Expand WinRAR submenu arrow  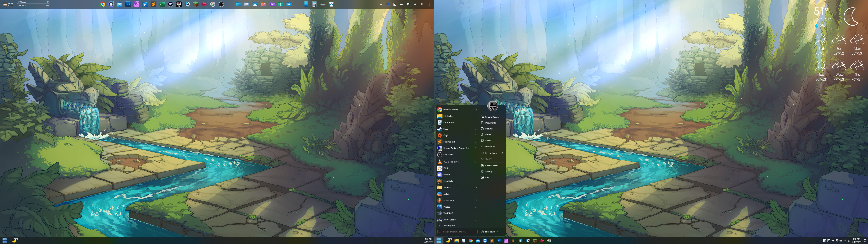tap(476, 187)
